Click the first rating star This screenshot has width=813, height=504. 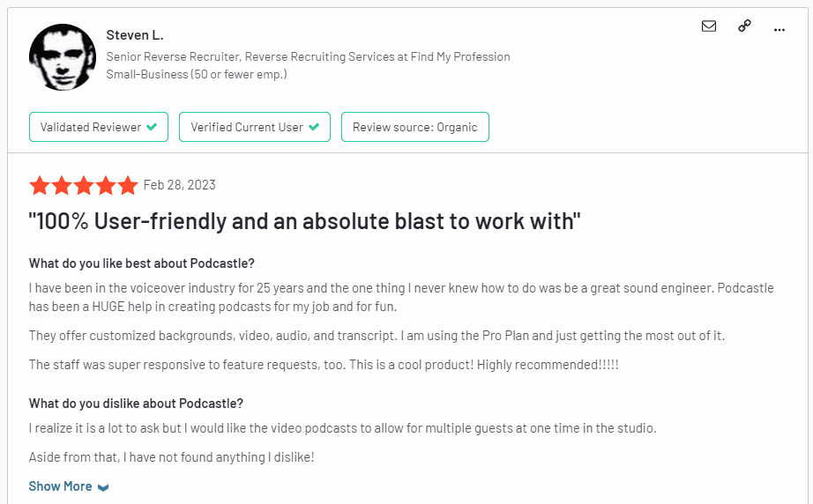pos(40,185)
